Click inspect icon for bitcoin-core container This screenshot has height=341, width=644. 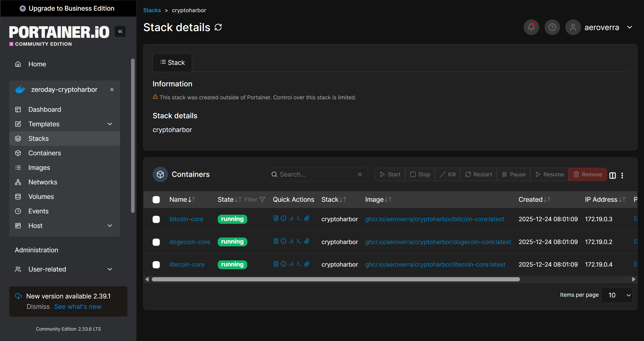pos(284,218)
